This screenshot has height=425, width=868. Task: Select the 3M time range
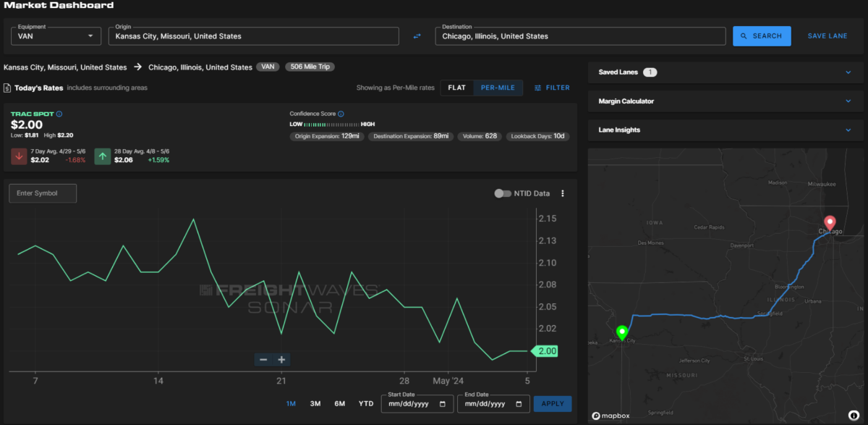pyautogui.click(x=315, y=403)
